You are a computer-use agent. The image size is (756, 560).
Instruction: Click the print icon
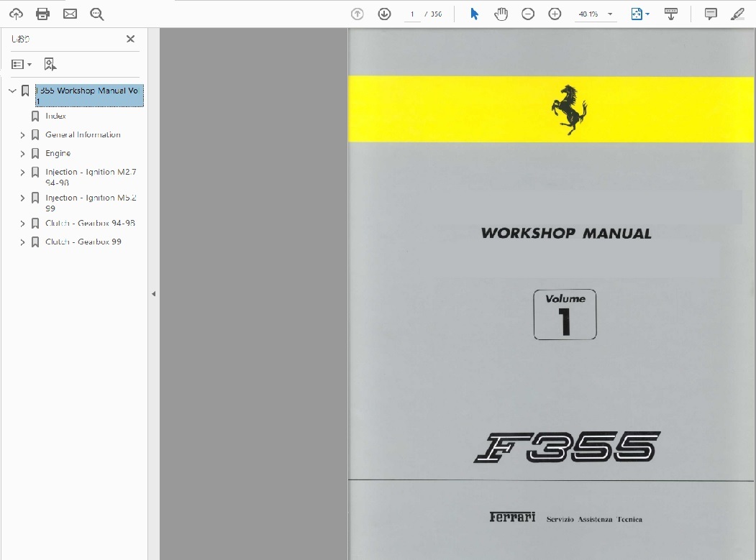coord(42,14)
